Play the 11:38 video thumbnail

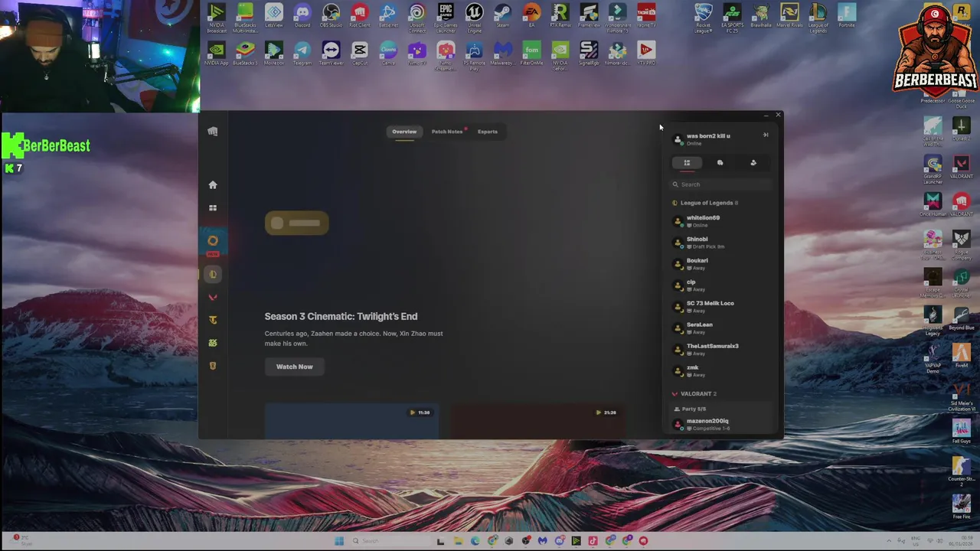352,422
